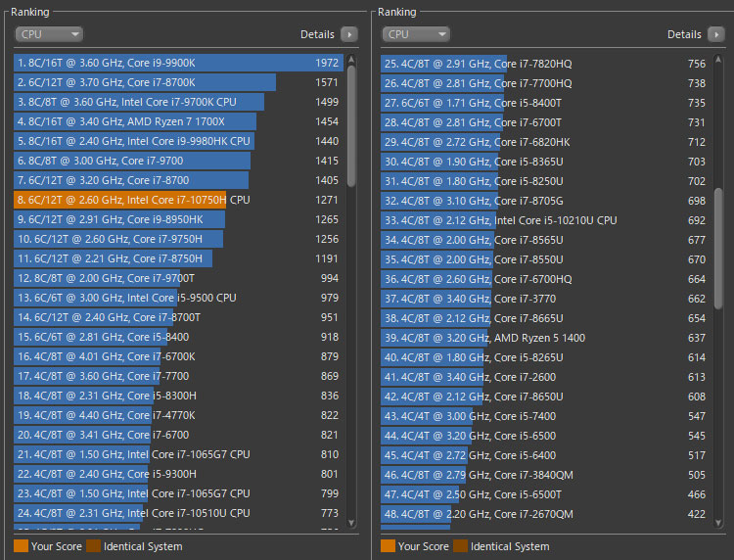Viewport: 734px width, 560px height.
Task: Select Core i7-8705G ranking row
Action: 546,201
